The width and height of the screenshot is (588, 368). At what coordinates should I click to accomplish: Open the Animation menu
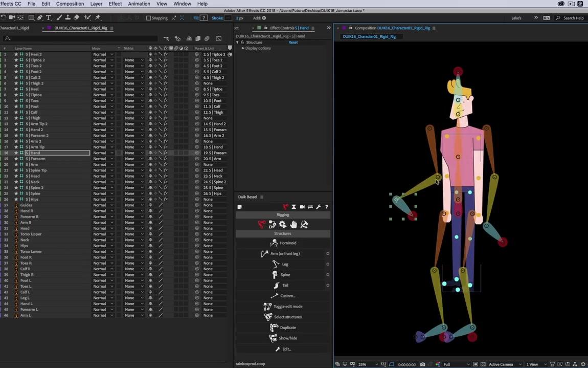[139, 4]
